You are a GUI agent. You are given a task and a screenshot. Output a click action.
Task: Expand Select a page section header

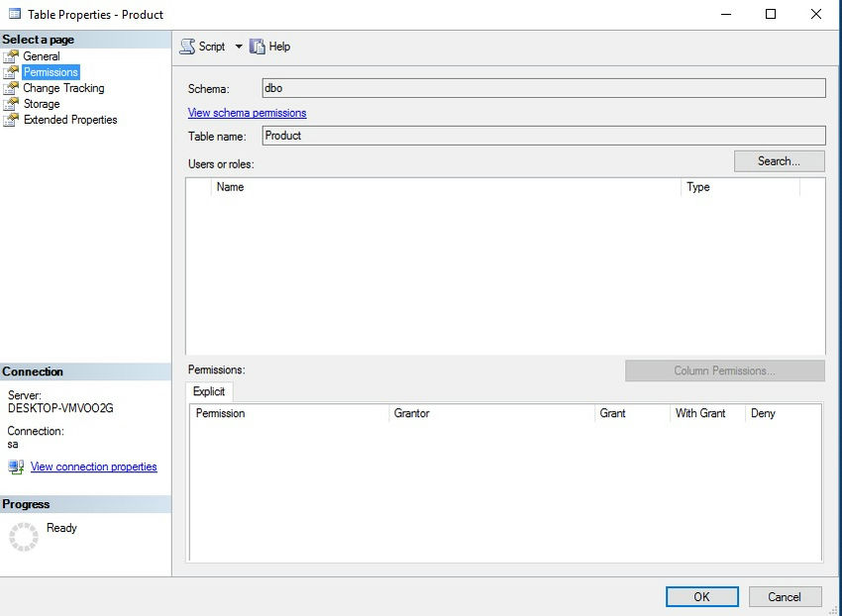[40, 39]
